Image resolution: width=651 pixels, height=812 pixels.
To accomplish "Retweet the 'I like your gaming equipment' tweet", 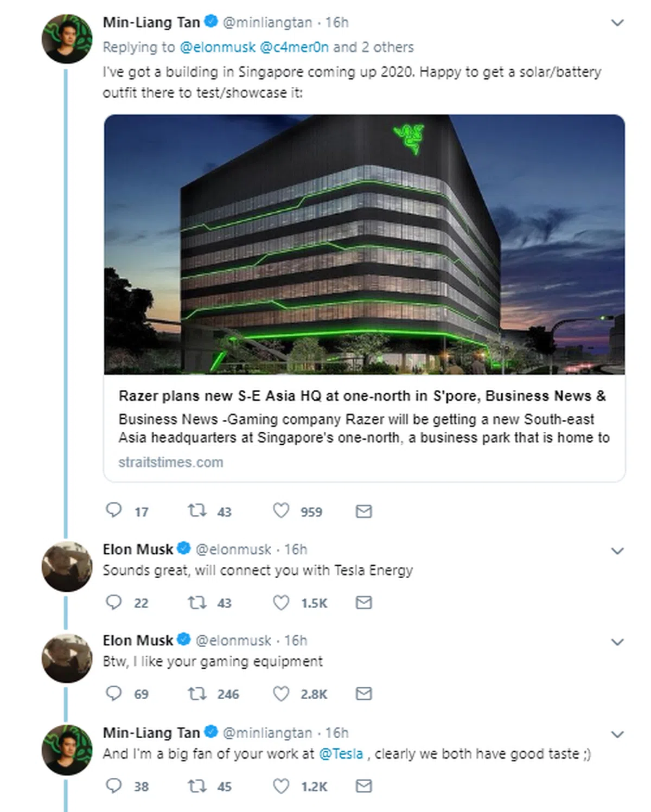I will 197,693.
